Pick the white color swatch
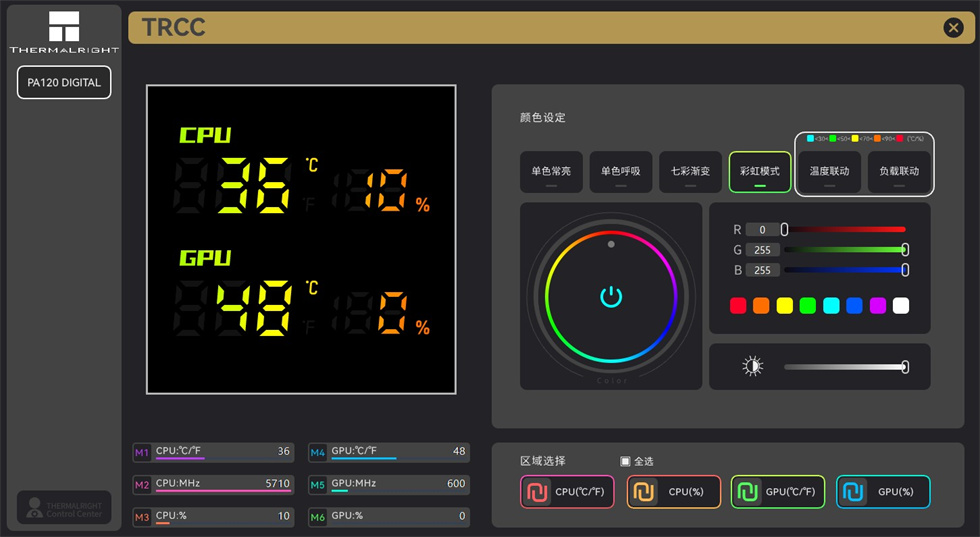Image resolution: width=980 pixels, height=537 pixels. [x=901, y=306]
